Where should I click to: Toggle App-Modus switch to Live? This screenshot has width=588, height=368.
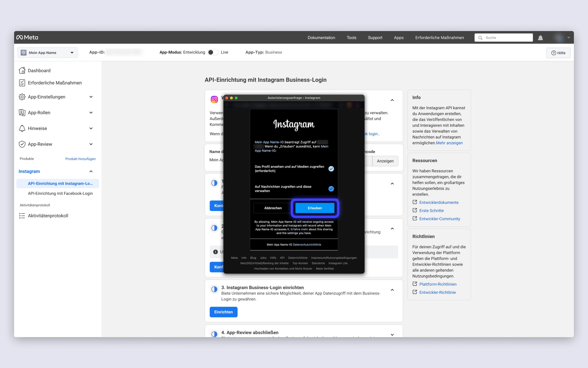pyautogui.click(x=213, y=52)
